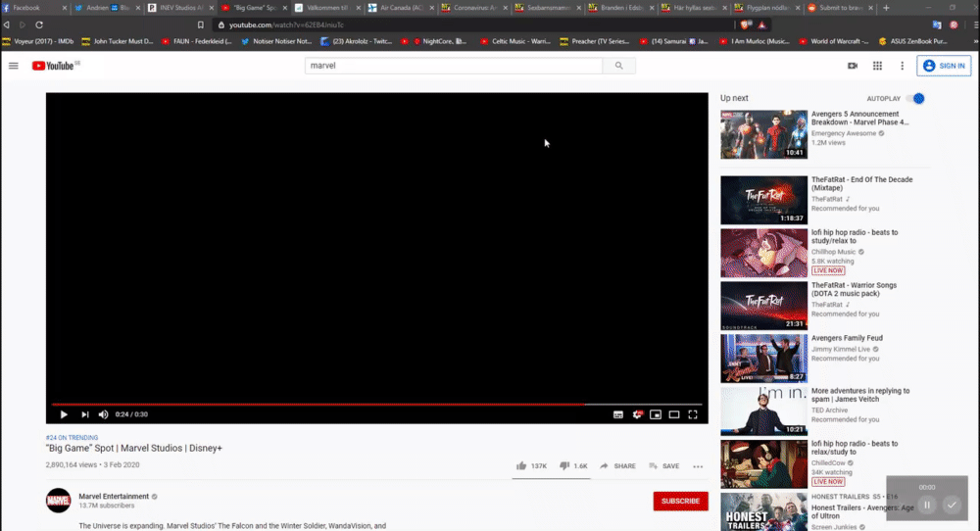The height and width of the screenshot is (531, 980).
Task: Skip to the next video
Action: point(85,414)
